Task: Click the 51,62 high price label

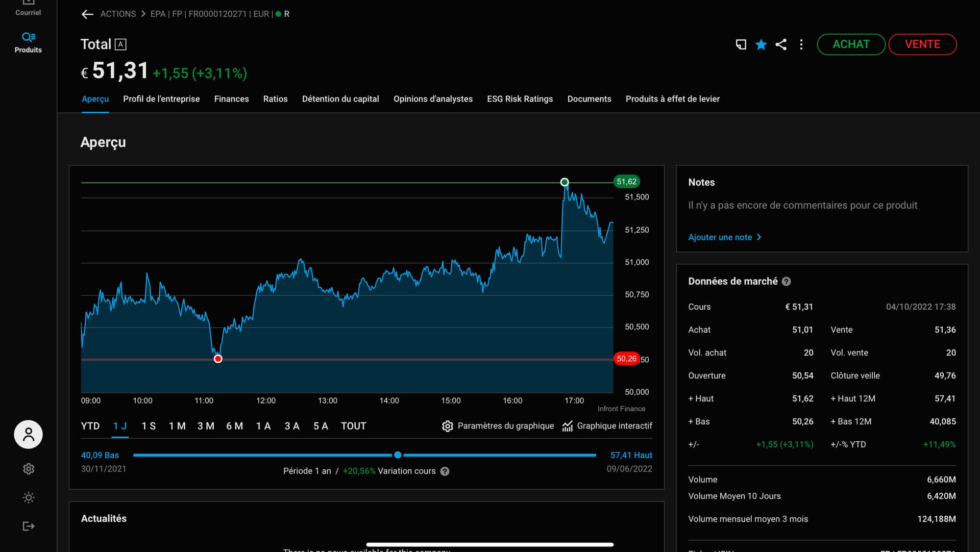Action: [x=626, y=182]
